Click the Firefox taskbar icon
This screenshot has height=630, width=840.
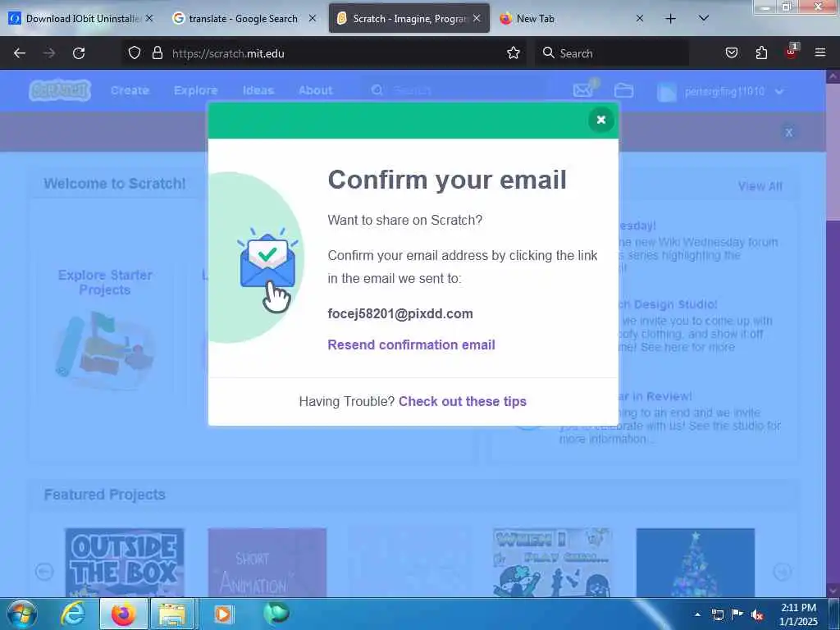(x=123, y=614)
